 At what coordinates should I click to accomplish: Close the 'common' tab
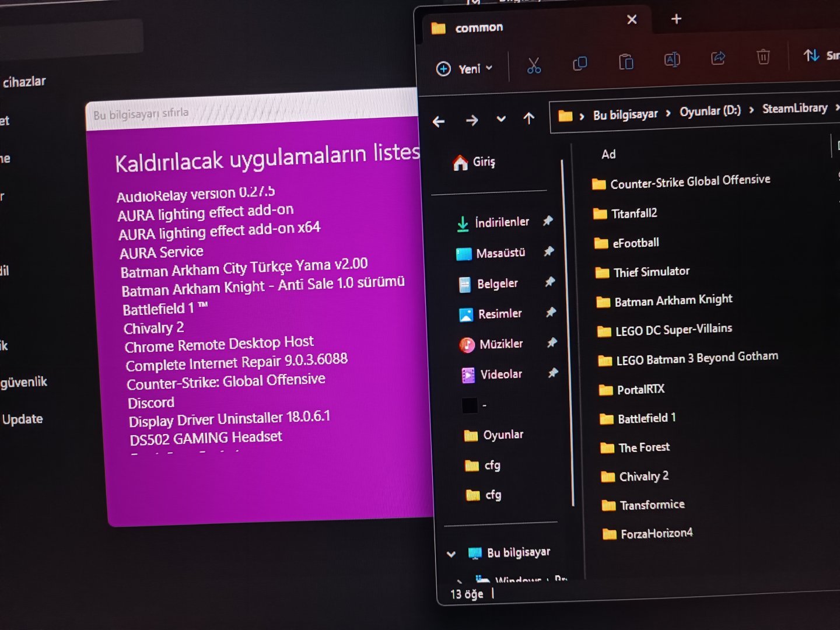[x=632, y=20]
